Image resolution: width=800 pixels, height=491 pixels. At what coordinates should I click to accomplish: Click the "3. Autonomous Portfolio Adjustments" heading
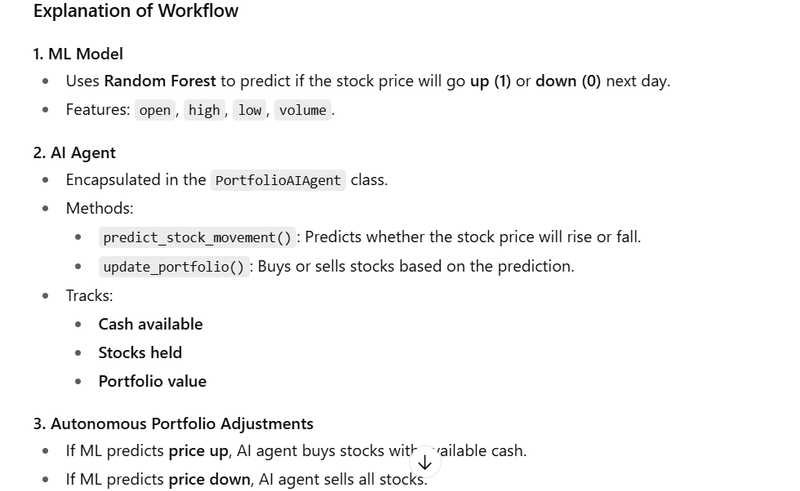point(173,423)
